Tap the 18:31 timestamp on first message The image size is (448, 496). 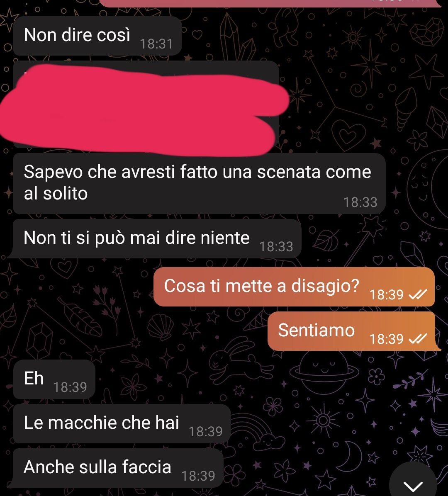156,44
